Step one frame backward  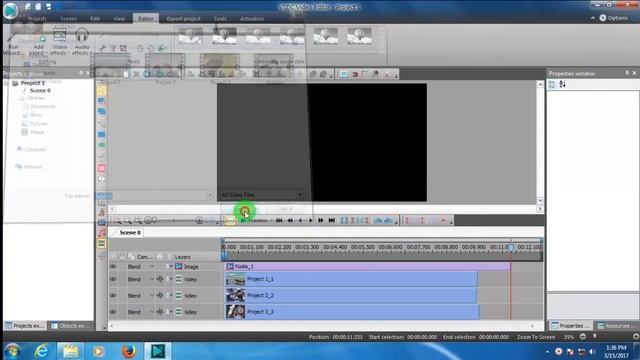point(300,220)
